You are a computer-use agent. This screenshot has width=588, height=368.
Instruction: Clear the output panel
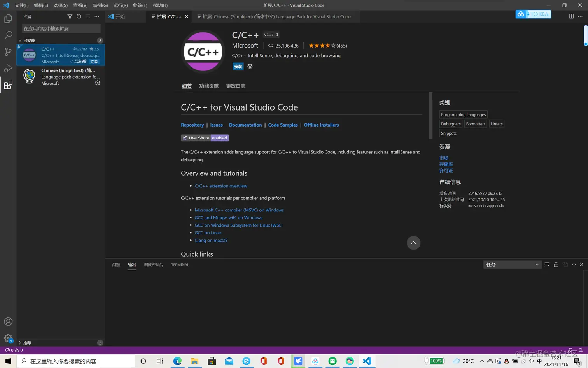tap(547, 264)
